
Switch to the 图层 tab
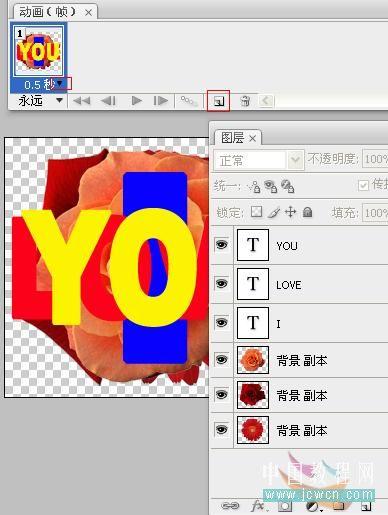point(233,137)
